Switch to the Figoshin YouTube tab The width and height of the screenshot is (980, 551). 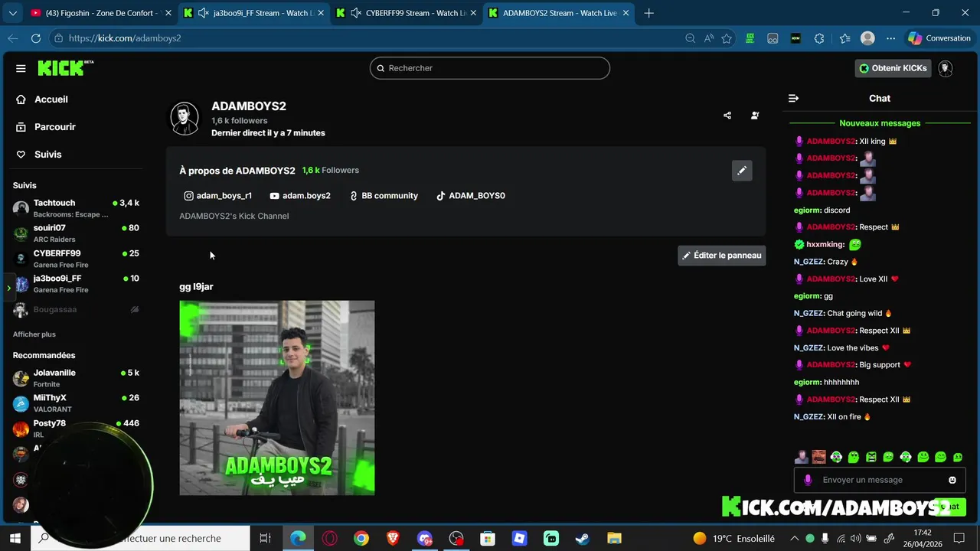99,13
